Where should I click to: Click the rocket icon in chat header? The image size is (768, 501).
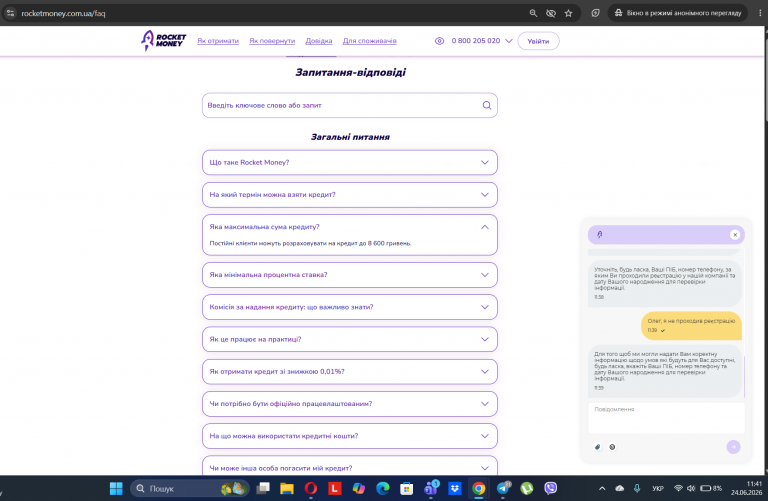click(600, 235)
